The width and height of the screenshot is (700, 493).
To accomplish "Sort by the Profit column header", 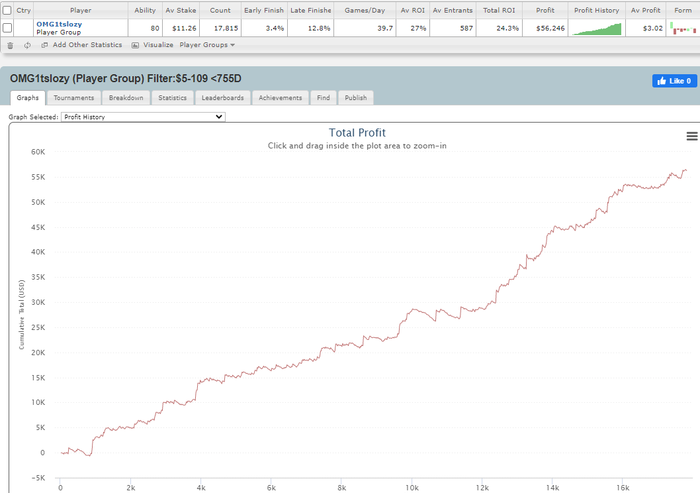I will [x=545, y=10].
